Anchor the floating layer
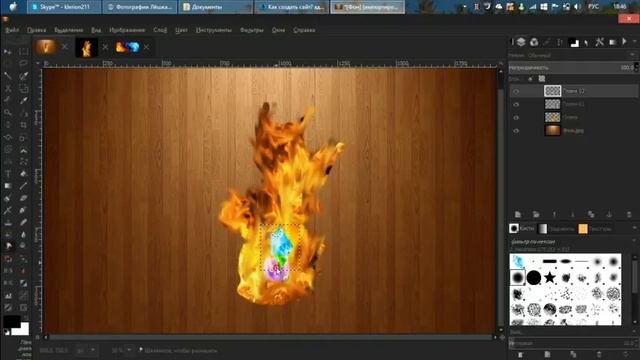The height and width of the screenshot is (360, 640). pyautogui.click(x=609, y=214)
